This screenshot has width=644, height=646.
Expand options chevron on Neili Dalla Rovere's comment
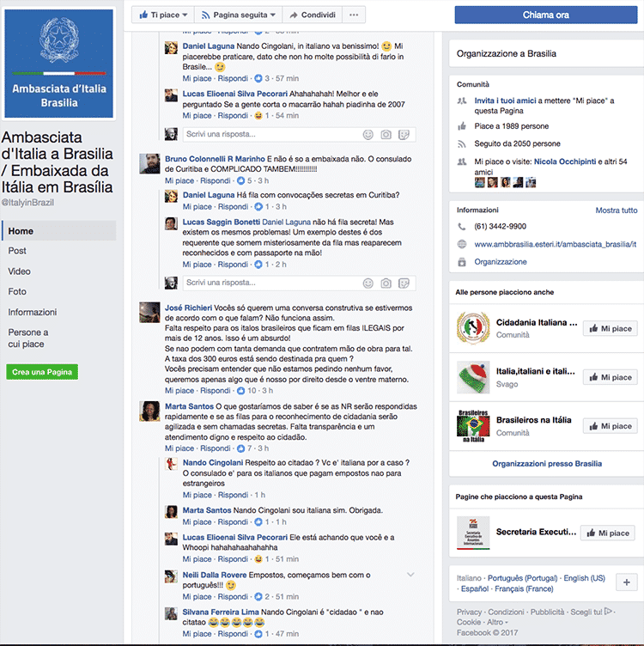coord(410,575)
